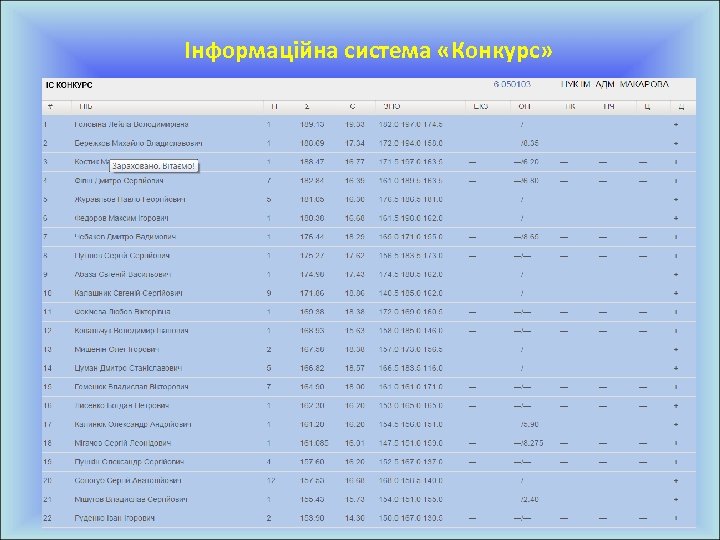Click the ЕКЗ dash in row 3
720x540 pixels.
472,162
